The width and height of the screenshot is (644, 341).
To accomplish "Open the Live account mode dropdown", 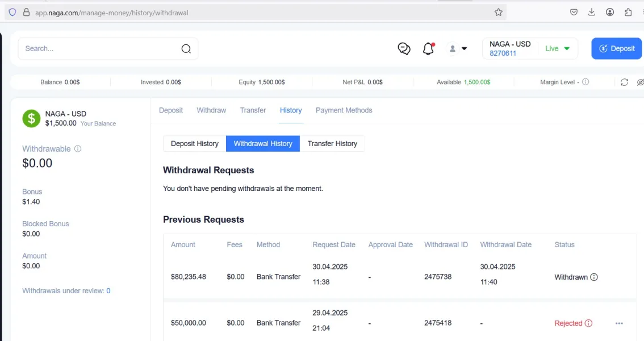I will click(x=557, y=49).
